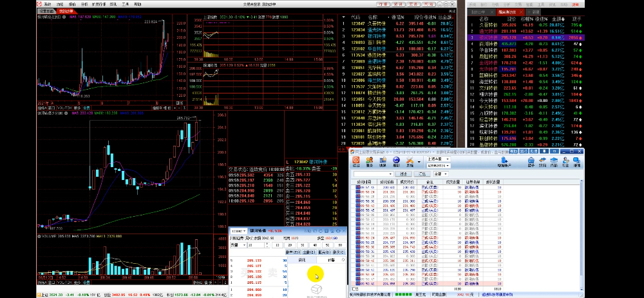
Task: Click the '全撤' cancel all button in the quick order window
Action: [309, 252]
